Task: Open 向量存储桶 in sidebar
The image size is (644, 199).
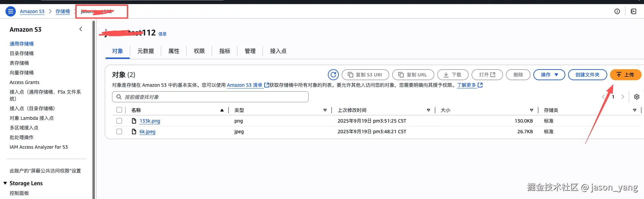Action: [x=22, y=73]
